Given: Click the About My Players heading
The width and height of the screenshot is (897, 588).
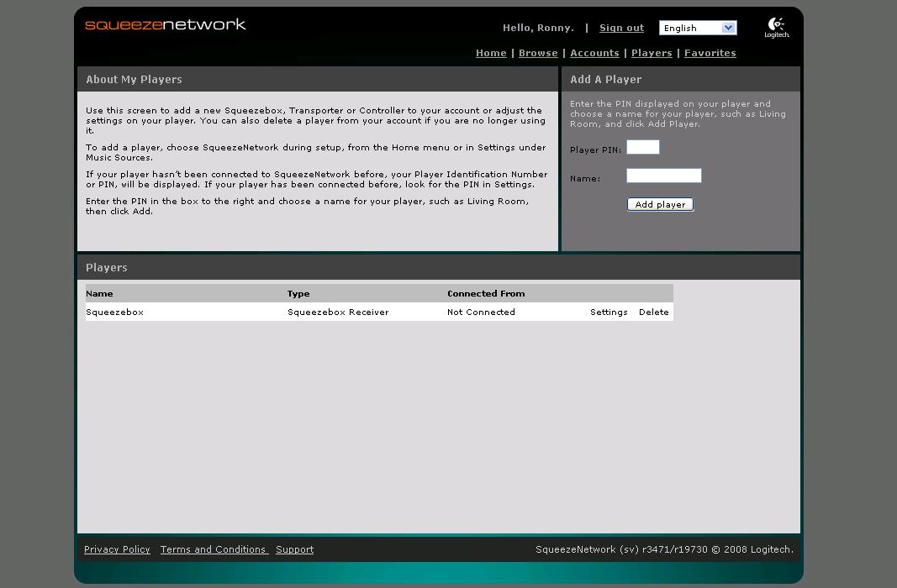Looking at the screenshot, I should point(134,80).
